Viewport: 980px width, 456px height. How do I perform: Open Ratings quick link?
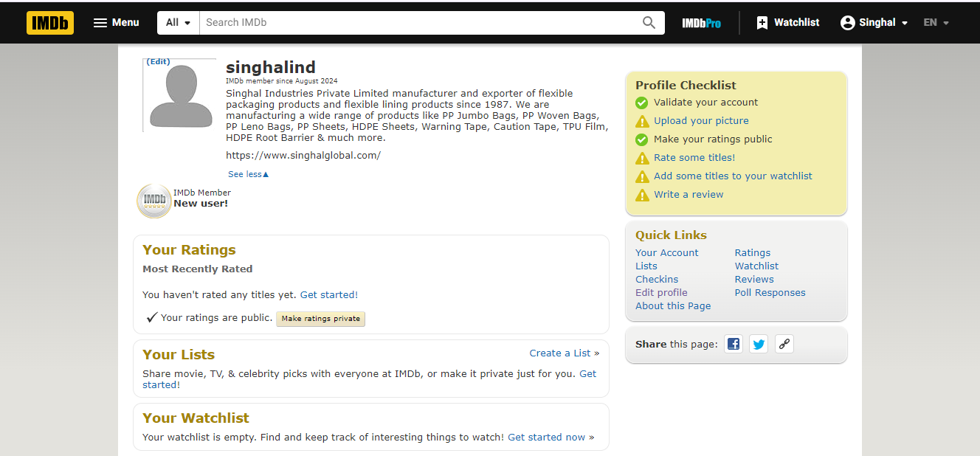(752, 252)
